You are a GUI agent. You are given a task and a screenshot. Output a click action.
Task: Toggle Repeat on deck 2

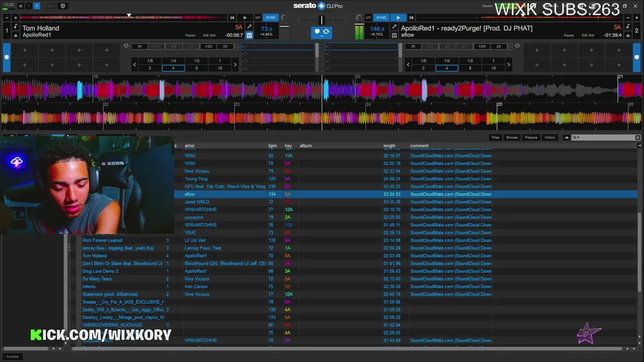[x=569, y=35]
